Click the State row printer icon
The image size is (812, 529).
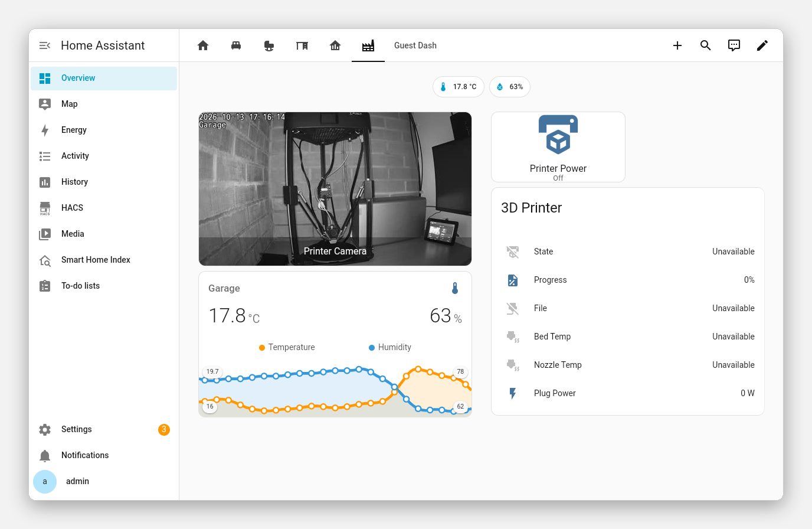[513, 252]
